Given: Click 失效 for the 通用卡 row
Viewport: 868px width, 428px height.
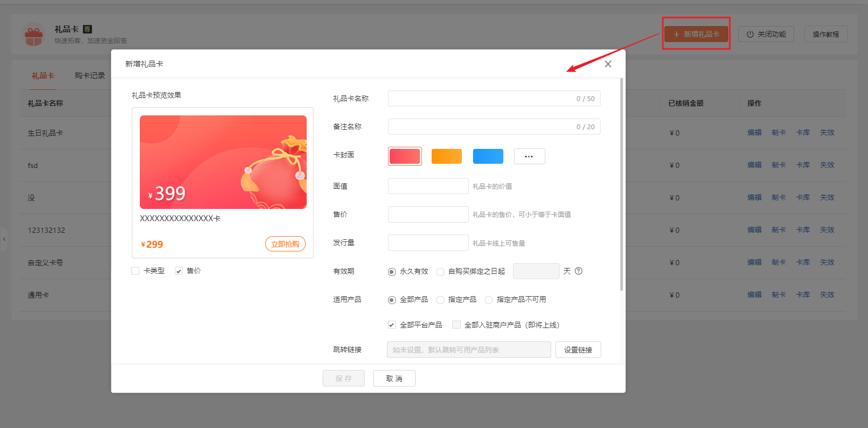Looking at the screenshot, I should [x=827, y=295].
